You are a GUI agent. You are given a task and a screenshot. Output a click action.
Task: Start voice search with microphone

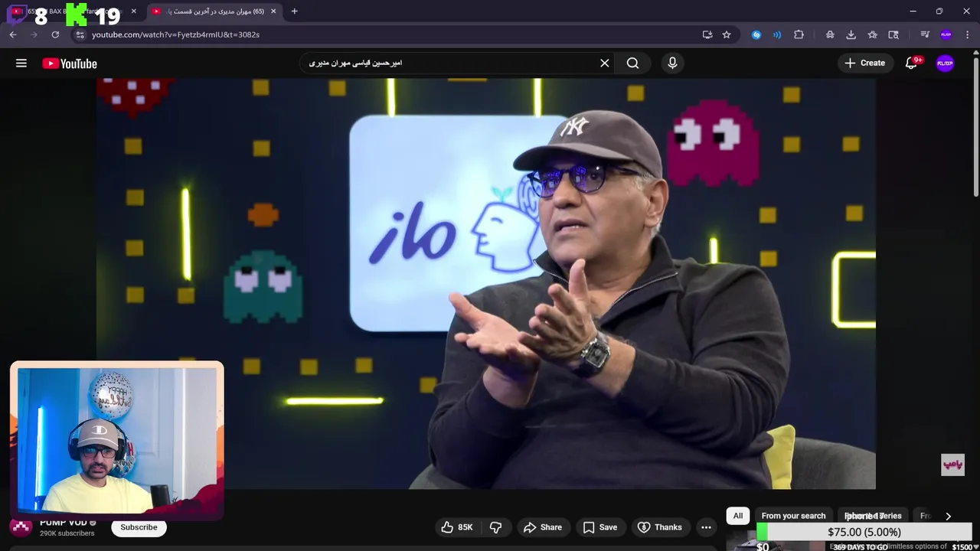pos(672,64)
